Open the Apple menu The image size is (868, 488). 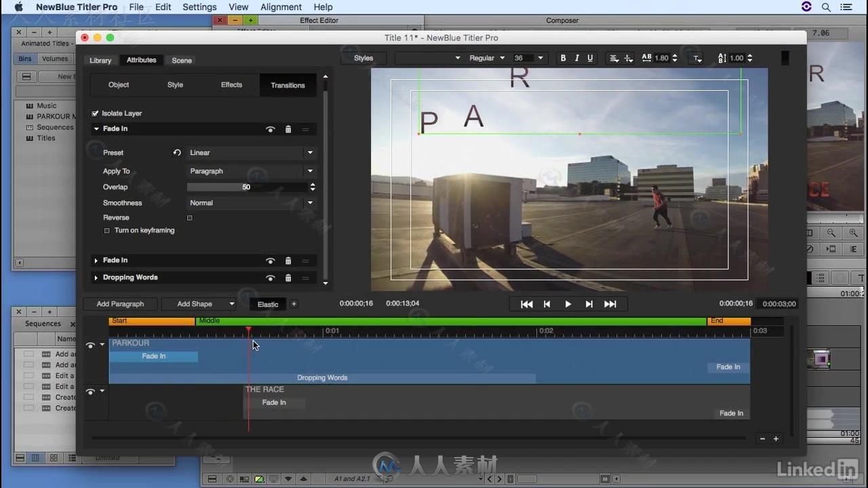point(18,7)
